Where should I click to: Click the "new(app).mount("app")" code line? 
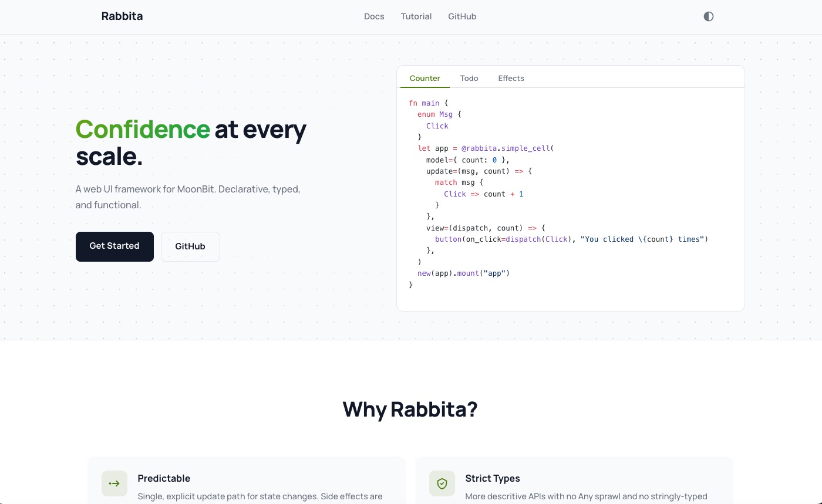click(x=464, y=273)
